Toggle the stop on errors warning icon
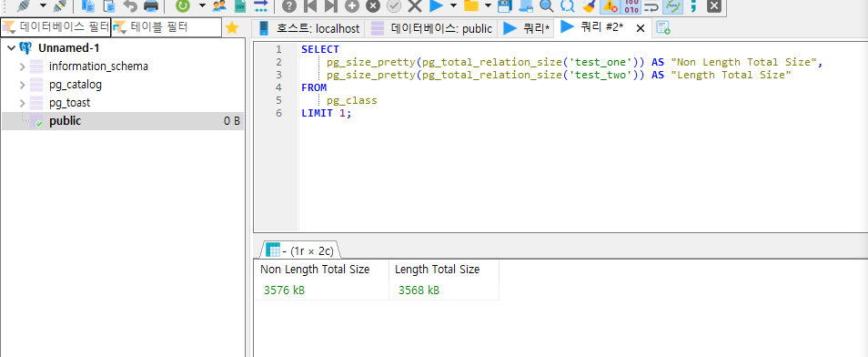Image resolution: width=868 pixels, height=357 pixels. click(x=610, y=6)
